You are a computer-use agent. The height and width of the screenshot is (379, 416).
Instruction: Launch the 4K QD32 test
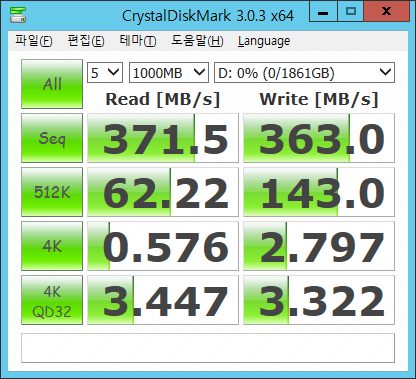click(x=52, y=300)
